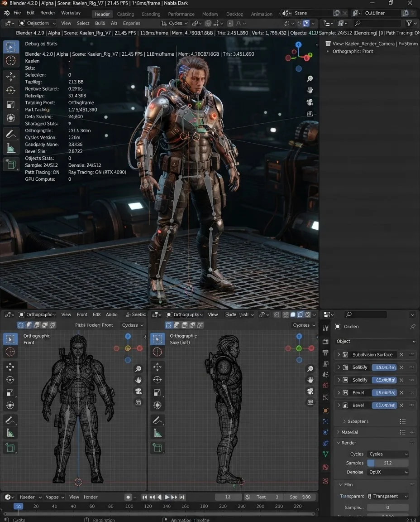Open the Material properties tab icon
This screenshot has height=522, width=420.
pos(325,467)
